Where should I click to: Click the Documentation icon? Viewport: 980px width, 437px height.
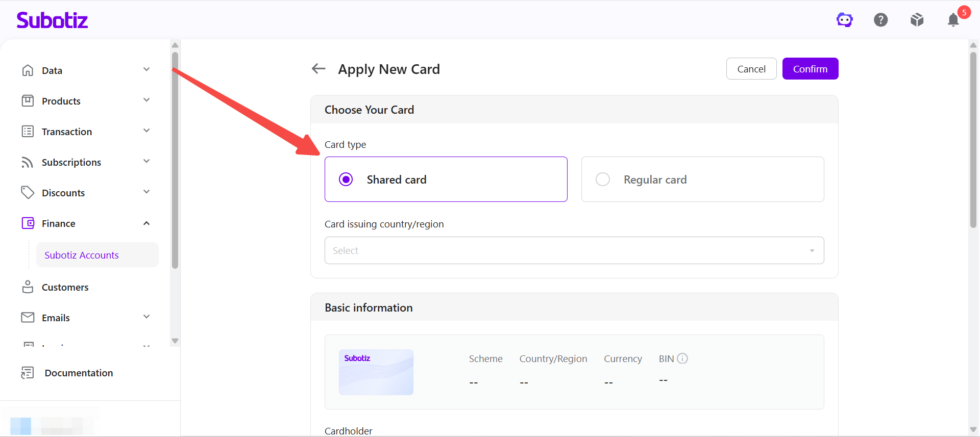(x=28, y=373)
